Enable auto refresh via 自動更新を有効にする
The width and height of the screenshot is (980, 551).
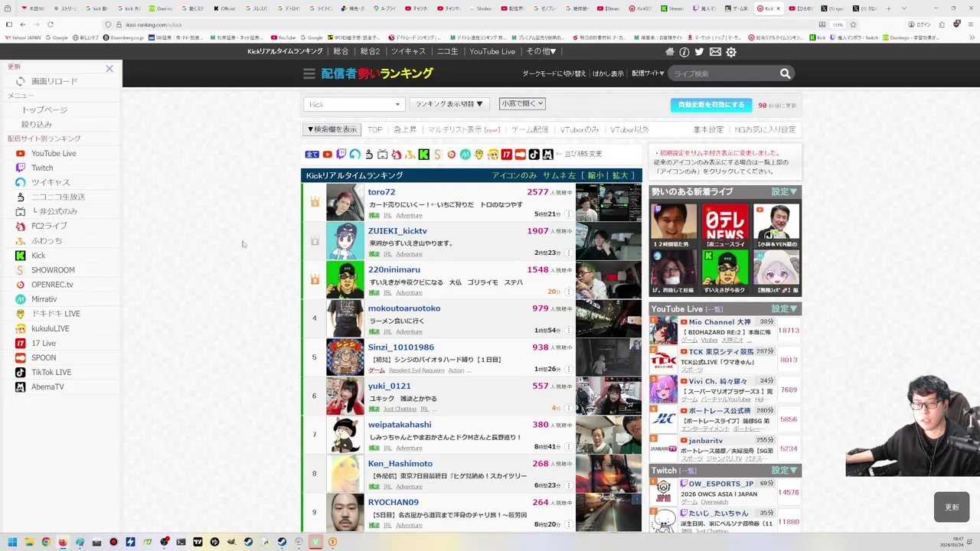tap(712, 105)
